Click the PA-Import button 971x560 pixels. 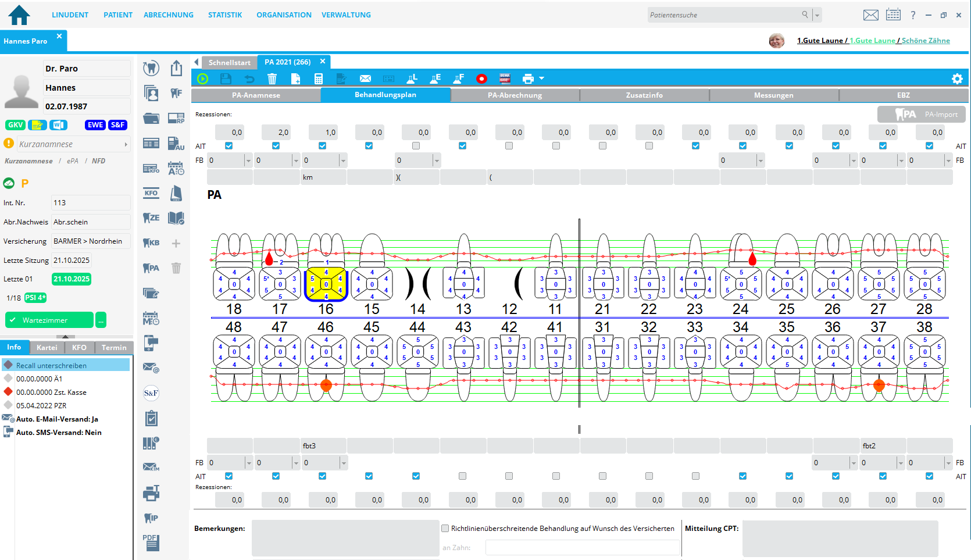pos(921,115)
